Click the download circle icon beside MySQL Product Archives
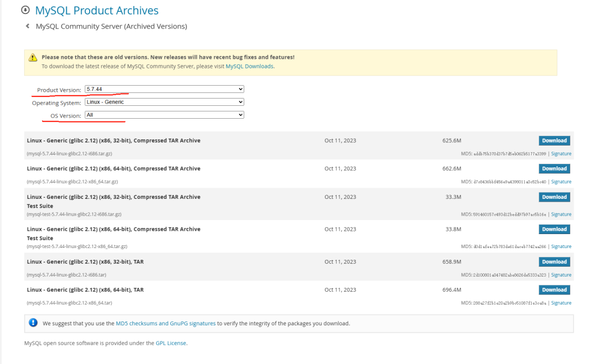Viewport: 605px width, 364px height. click(25, 10)
